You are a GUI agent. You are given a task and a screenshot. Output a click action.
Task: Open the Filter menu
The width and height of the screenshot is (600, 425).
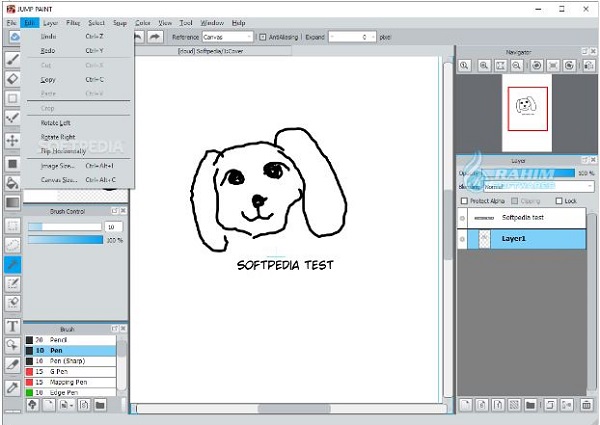[x=73, y=21]
